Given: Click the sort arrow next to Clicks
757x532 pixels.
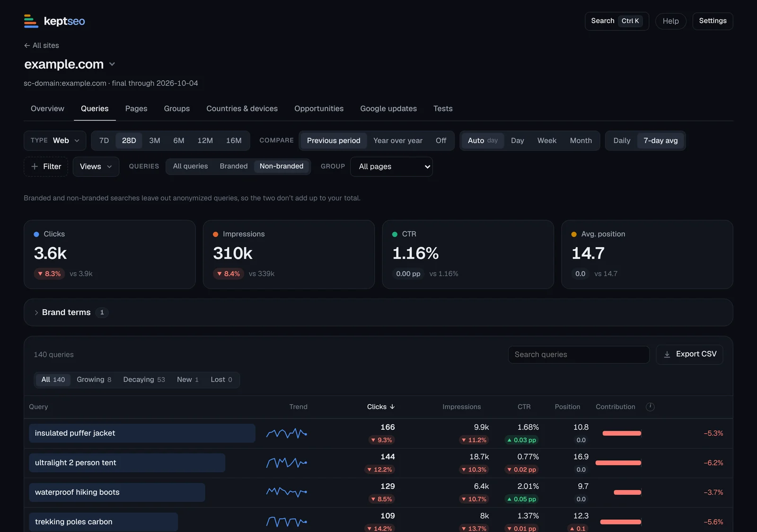Looking at the screenshot, I should coord(392,407).
